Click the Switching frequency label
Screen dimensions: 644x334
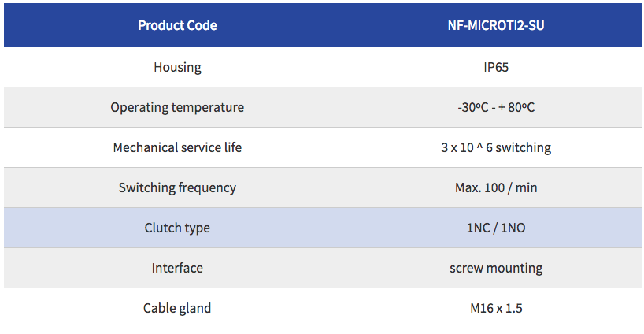tap(177, 187)
